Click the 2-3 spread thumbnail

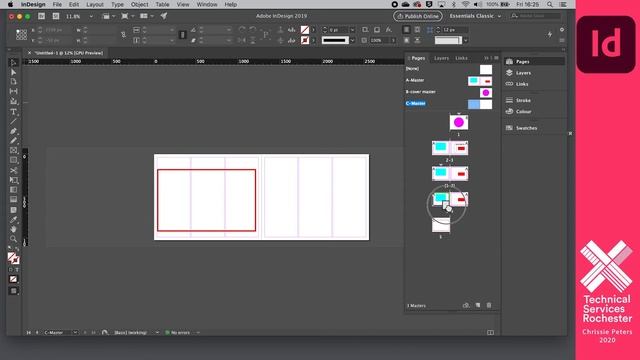(450, 148)
